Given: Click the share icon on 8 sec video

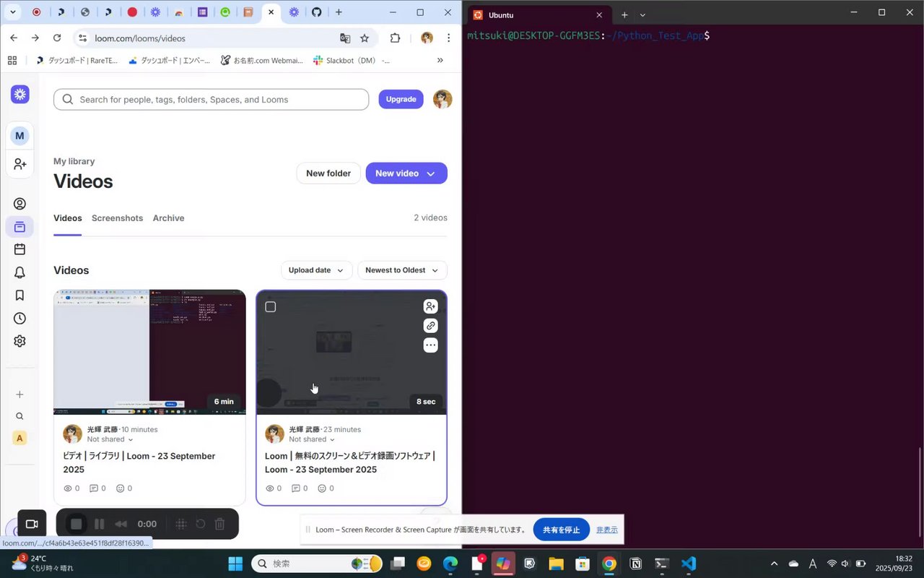Looking at the screenshot, I should [x=430, y=306].
